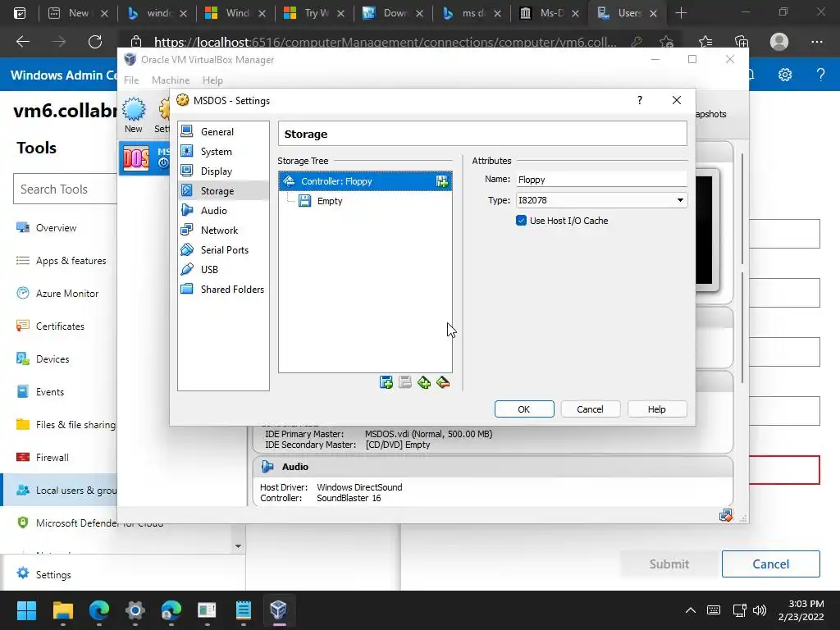Cancel the MSDOS Settings dialog
Image resolution: width=840 pixels, height=630 pixels.
(x=590, y=409)
